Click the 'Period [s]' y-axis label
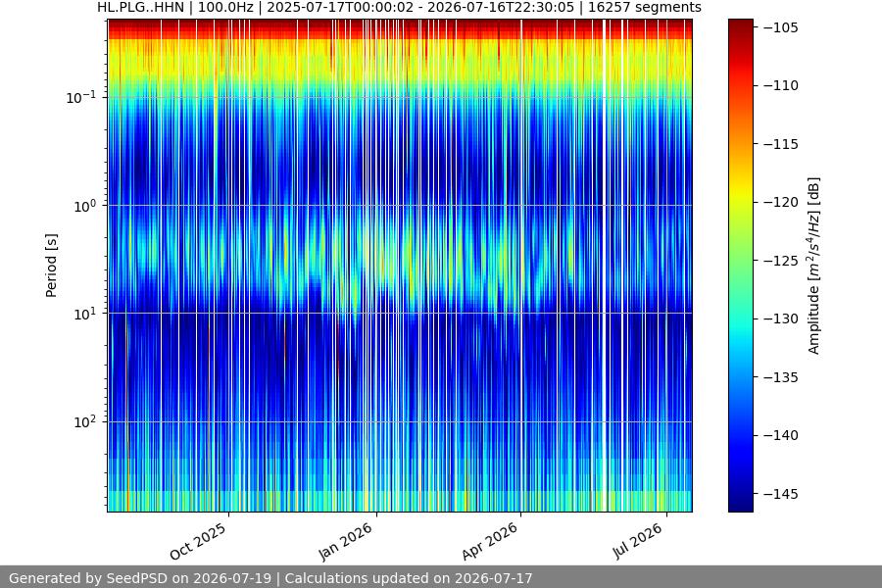Screen dimensions: 882x588 point(51,266)
